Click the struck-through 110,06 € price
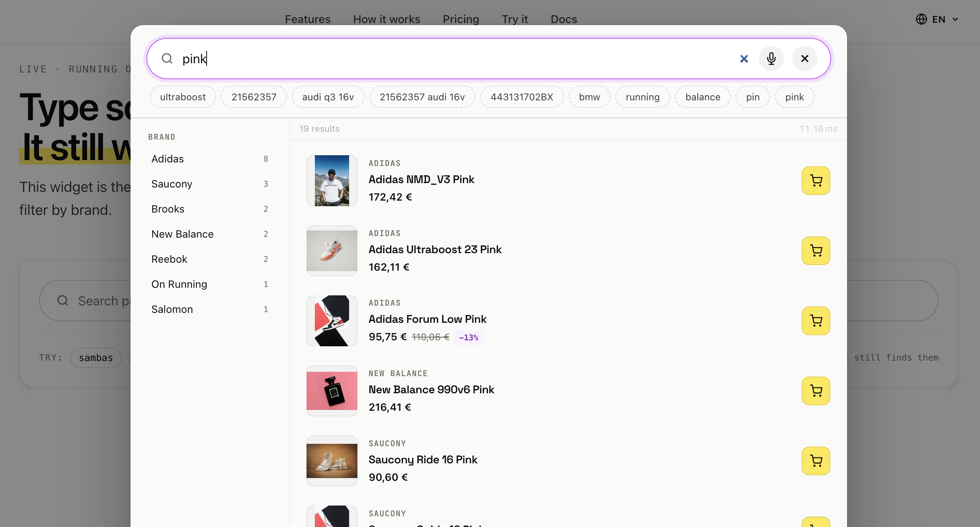The height and width of the screenshot is (527, 980). pyautogui.click(x=430, y=337)
